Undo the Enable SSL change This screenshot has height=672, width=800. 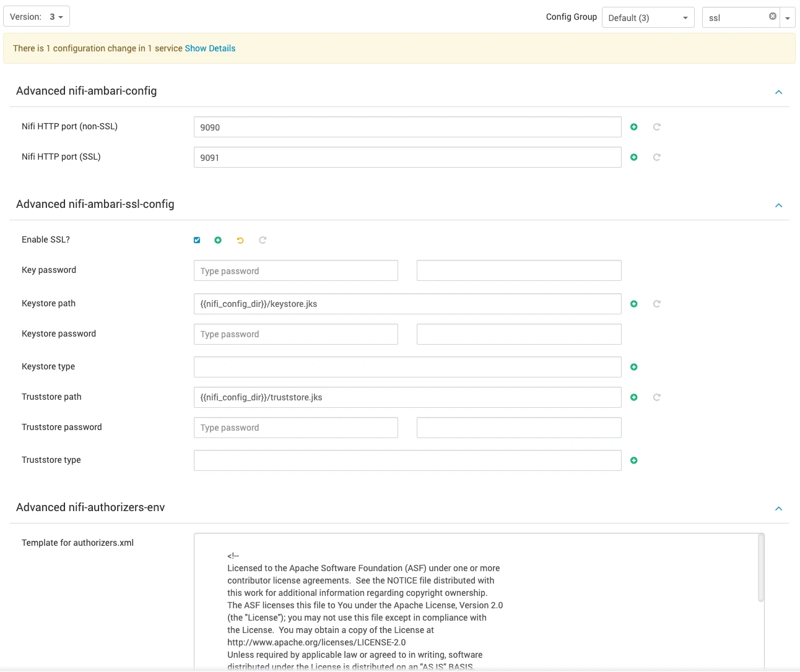240,240
